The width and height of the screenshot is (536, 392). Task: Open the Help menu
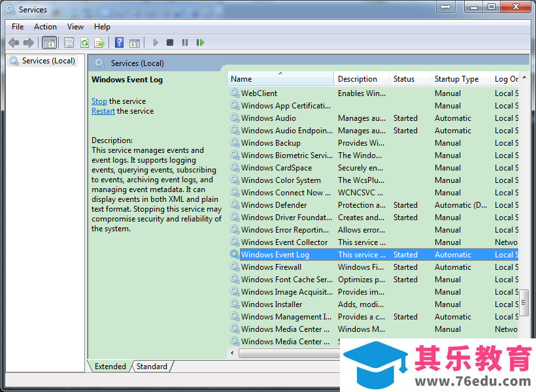(x=102, y=27)
